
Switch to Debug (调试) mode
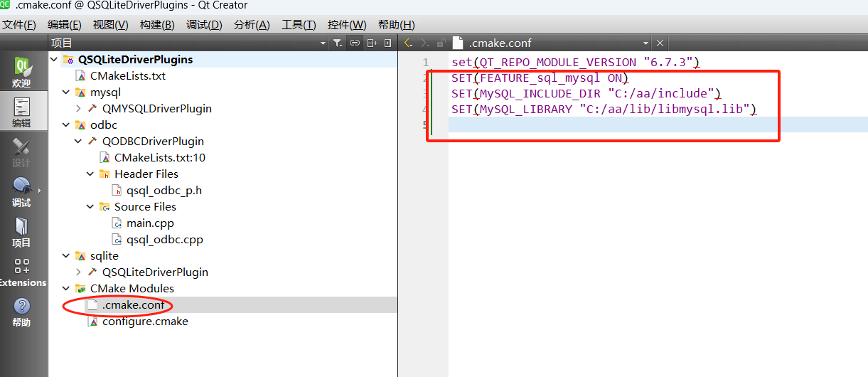[22, 191]
